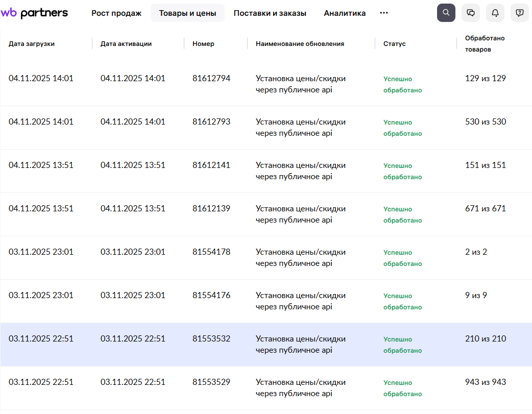This screenshot has width=532, height=414.
Task: Click status text in row 81612139
Action: [x=402, y=215]
